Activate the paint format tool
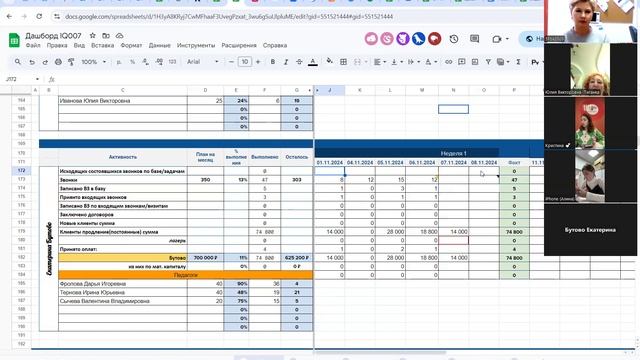 coord(71,62)
